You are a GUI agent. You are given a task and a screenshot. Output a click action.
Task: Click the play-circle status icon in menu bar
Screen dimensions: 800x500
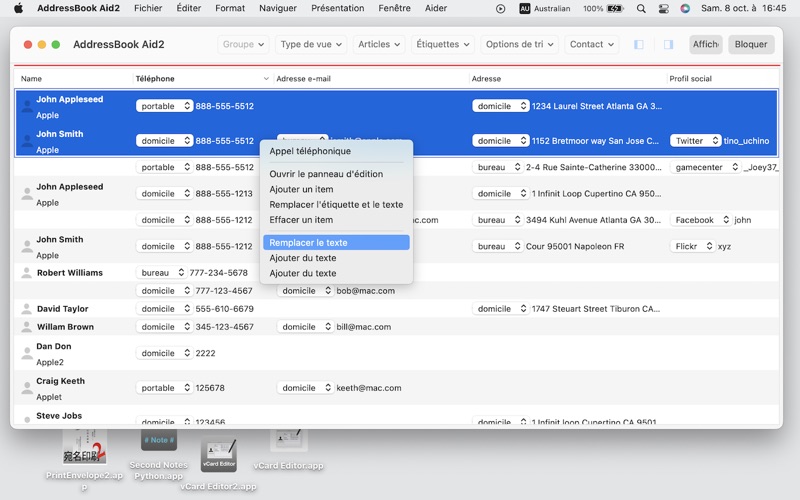point(501,8)
